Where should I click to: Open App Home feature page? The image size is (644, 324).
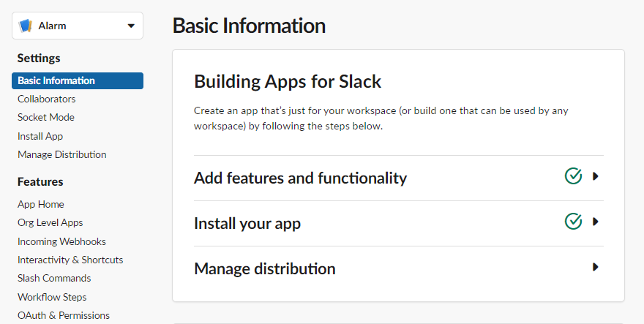(x=41, y=204)
